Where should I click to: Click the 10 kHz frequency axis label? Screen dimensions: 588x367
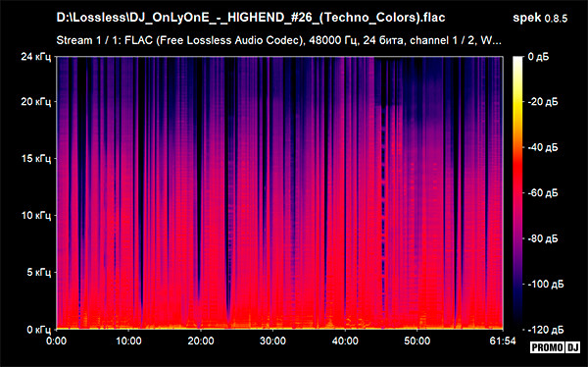(35, 215)
